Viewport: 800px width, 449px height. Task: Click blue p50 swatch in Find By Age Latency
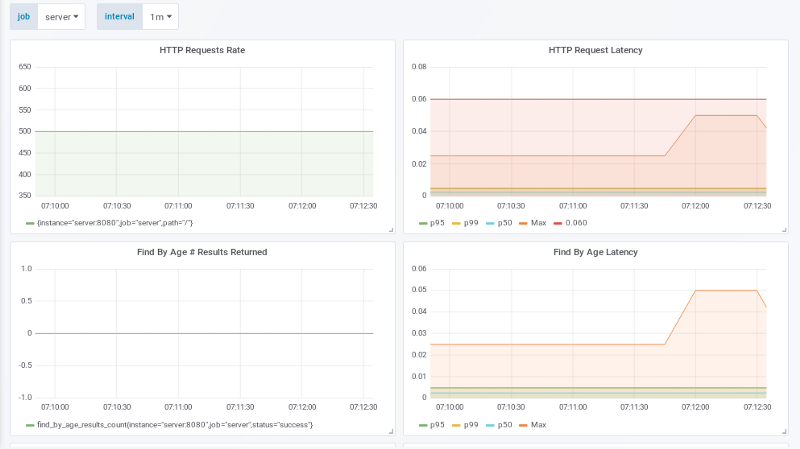click(490, 425)
